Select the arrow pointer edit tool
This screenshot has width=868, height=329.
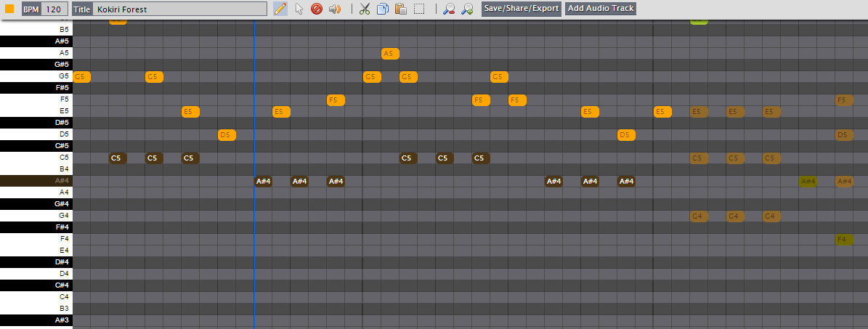click(299, 9)
